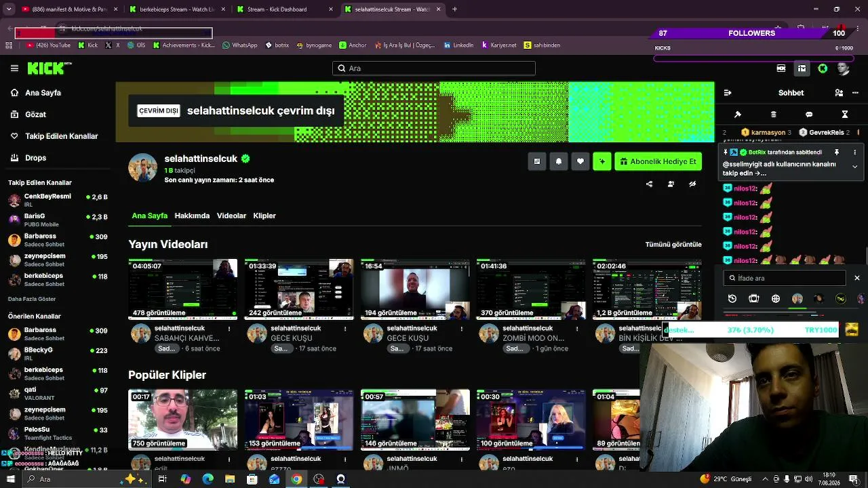This screenshot has width=868, height=488.
Task: Open options for the ZOMBİ MOD video
Action: pos(577,329)
